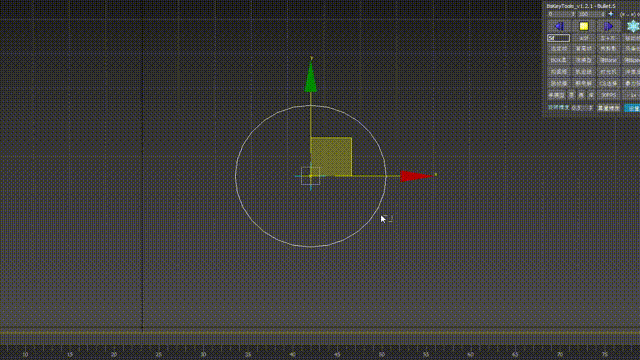Select the red X-axis gizmo arrow
640x360 pixels.
pos(416,176)
